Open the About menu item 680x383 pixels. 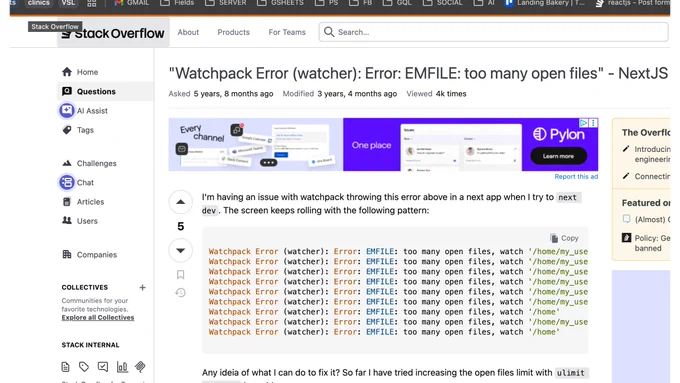(188, 32)
